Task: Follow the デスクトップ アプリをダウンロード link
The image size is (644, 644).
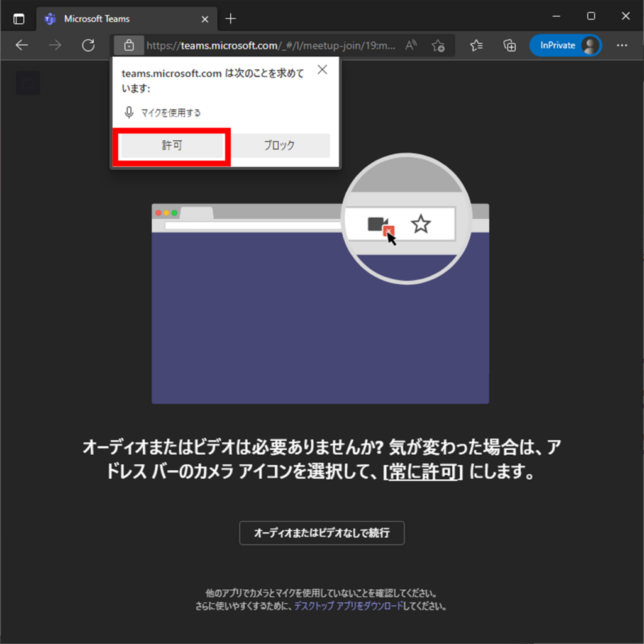Action: click(x=348, y=607)
